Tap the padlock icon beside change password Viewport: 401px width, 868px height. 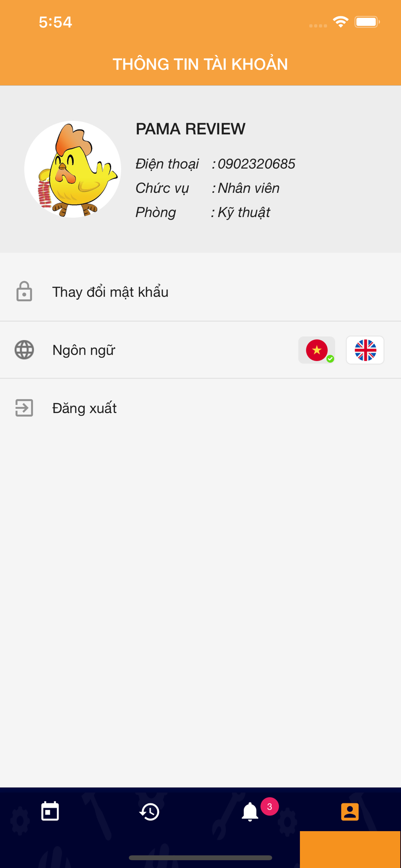point(24,291)
